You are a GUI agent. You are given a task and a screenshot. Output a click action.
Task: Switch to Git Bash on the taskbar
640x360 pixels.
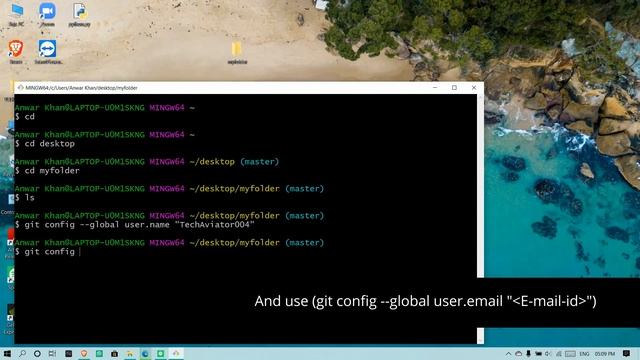pos(176,353)
